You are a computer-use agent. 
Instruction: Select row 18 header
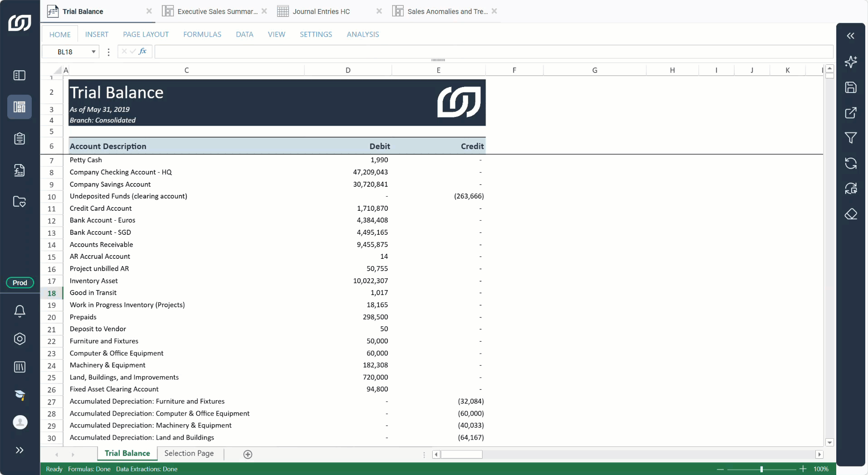[x=52, y=293]
